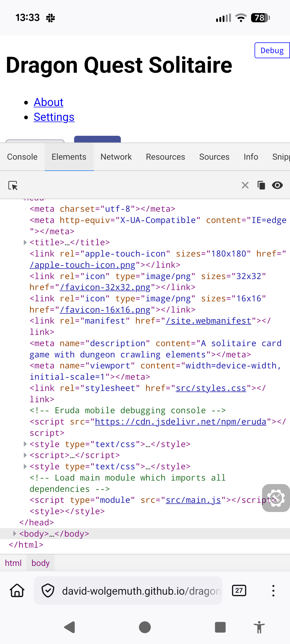The image size is (290, 644).
Task: Follow the /favicon-32x32.png link
Action: coord(105,287)
